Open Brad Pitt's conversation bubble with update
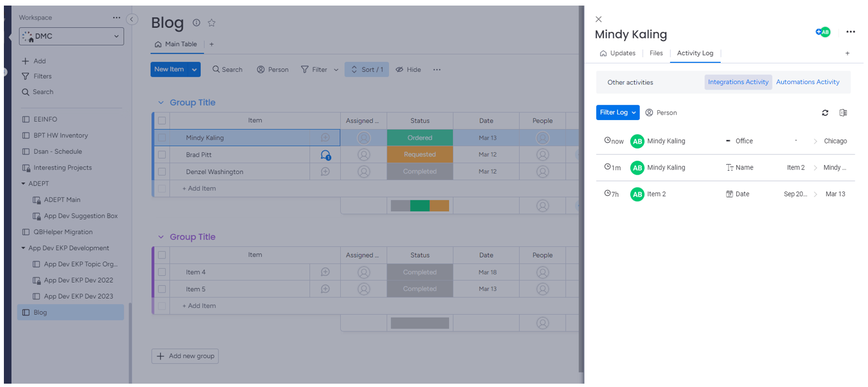868x387 pixels. point(326,155)
